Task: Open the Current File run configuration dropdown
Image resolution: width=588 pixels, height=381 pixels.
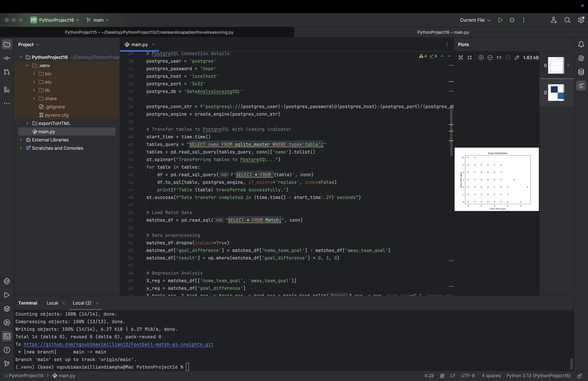Action: click(x=475, y=20)
